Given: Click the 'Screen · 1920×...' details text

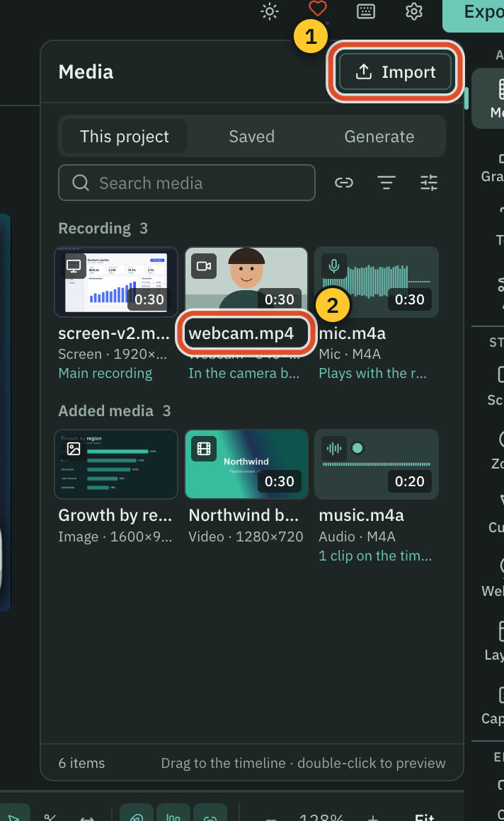Looking at the screenshot, I should pyautogui.click(x=113, y=354).
